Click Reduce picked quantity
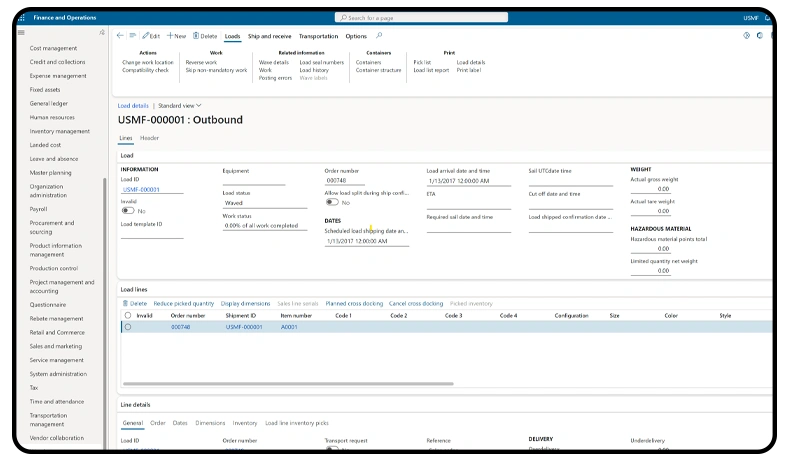This screenshot has height=461, width=790. click(184, 304)
